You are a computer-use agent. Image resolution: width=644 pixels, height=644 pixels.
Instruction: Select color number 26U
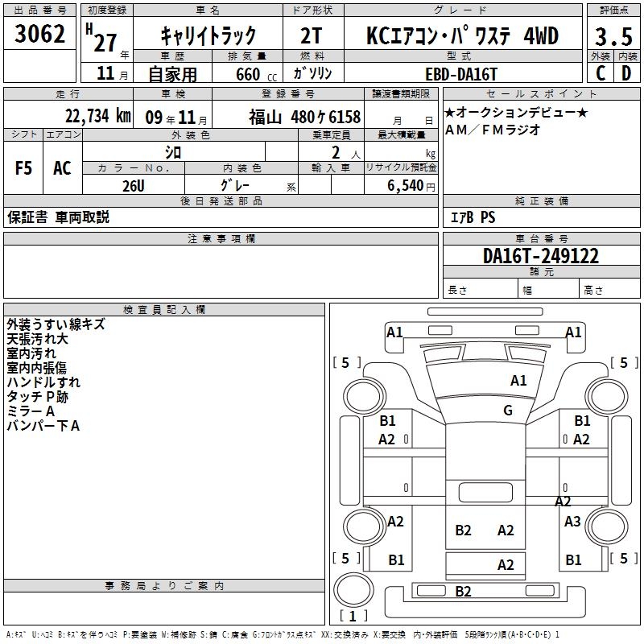pos(133,185)
